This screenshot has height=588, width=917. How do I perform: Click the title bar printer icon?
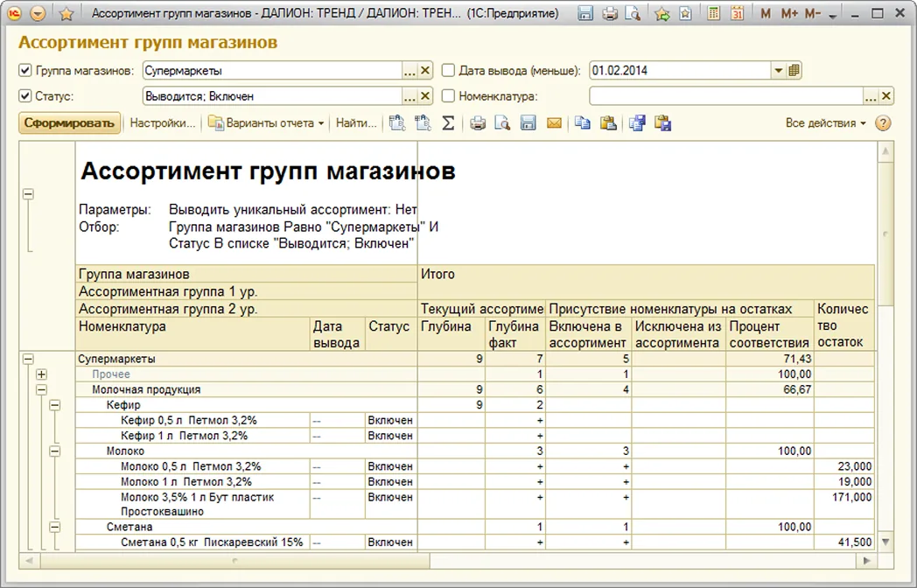(x=609, y=13)
